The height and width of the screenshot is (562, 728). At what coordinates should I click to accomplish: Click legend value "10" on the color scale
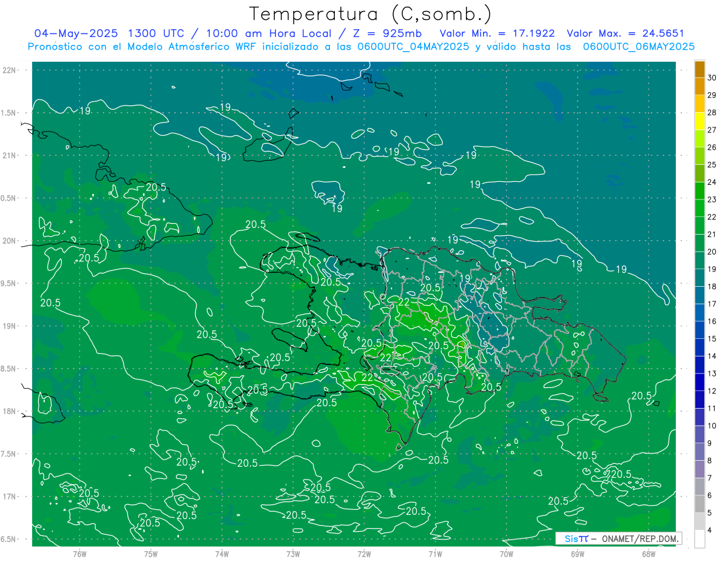coord(712,426)
